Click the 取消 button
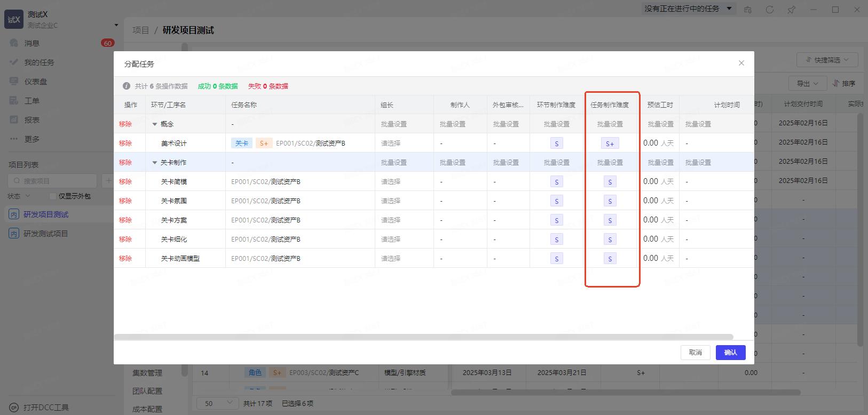The width and height of the screenshot is (868, 415). click(x=695, y=353)
